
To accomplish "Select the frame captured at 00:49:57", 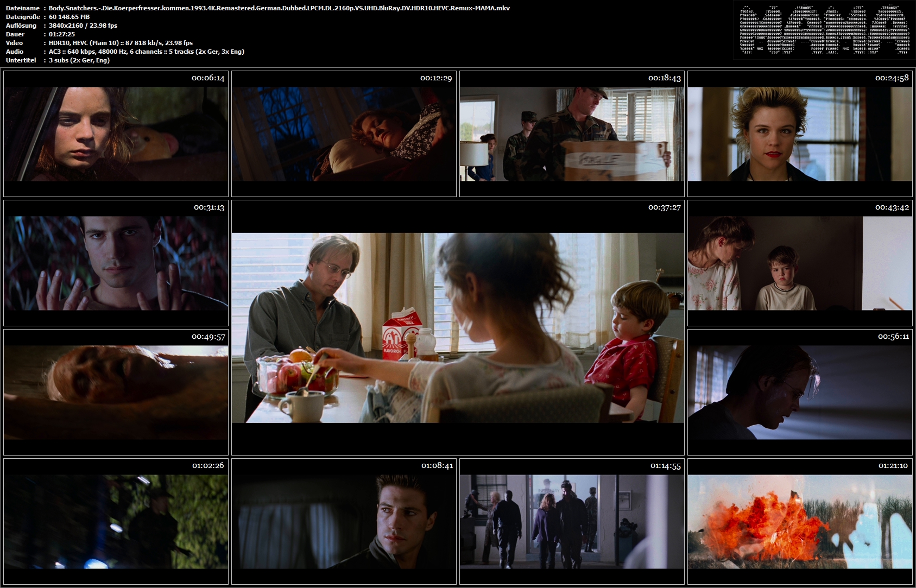I will coord(116,392).
